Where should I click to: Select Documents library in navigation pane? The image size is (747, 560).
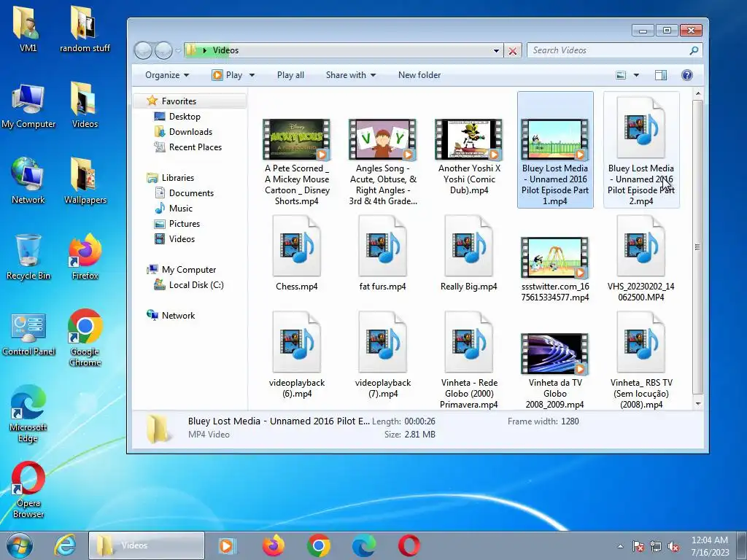[x=191, y=192]
